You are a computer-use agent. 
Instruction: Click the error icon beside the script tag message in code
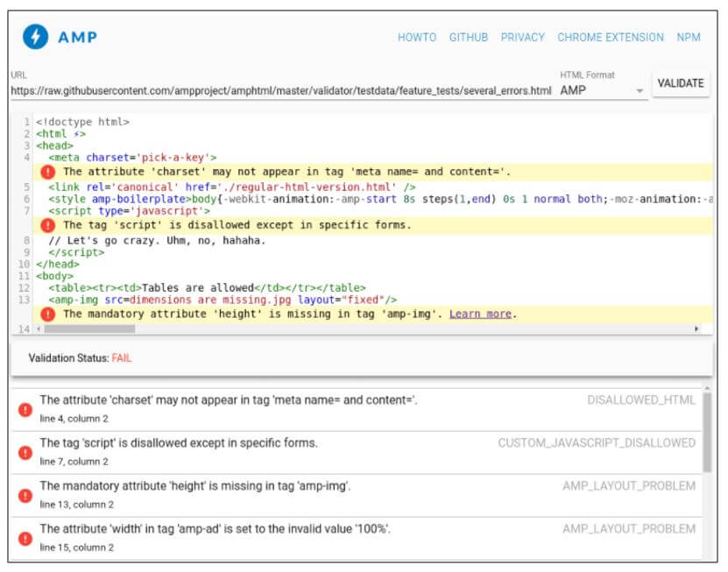pyautogui.click(x=47, y=226)
